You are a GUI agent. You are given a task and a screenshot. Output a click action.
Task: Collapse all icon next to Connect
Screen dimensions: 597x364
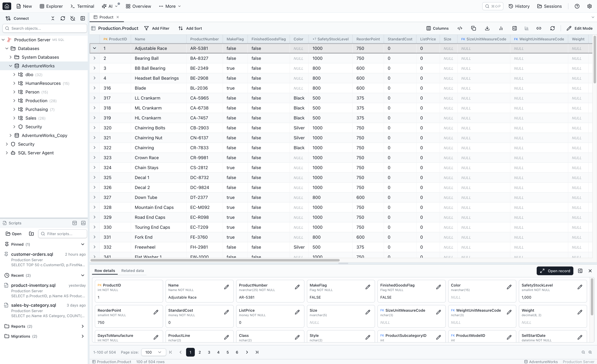(53, 18)
